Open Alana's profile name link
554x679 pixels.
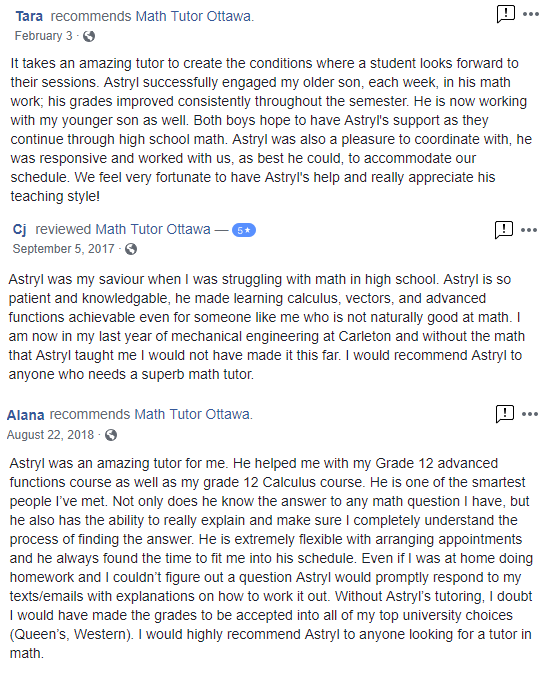26,415
